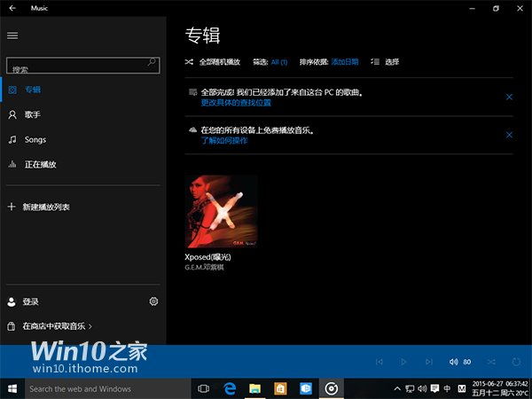Image resolution: width=532 pixels, height=399 pixels.
Task: Open the Action Center notifications icon
Action: [x=434, y=388]
